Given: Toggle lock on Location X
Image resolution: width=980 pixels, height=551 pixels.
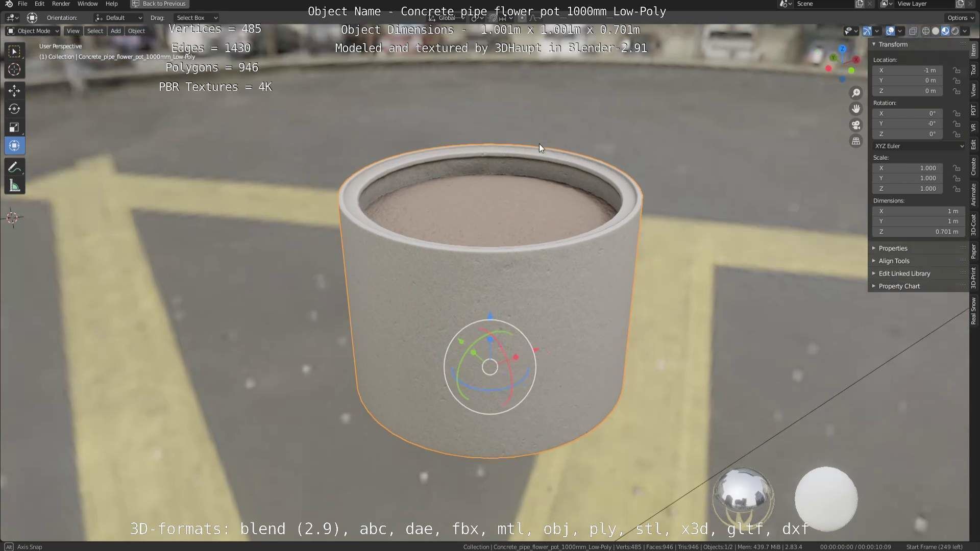Looking at the screenshot, I should [x=957, y=70].
